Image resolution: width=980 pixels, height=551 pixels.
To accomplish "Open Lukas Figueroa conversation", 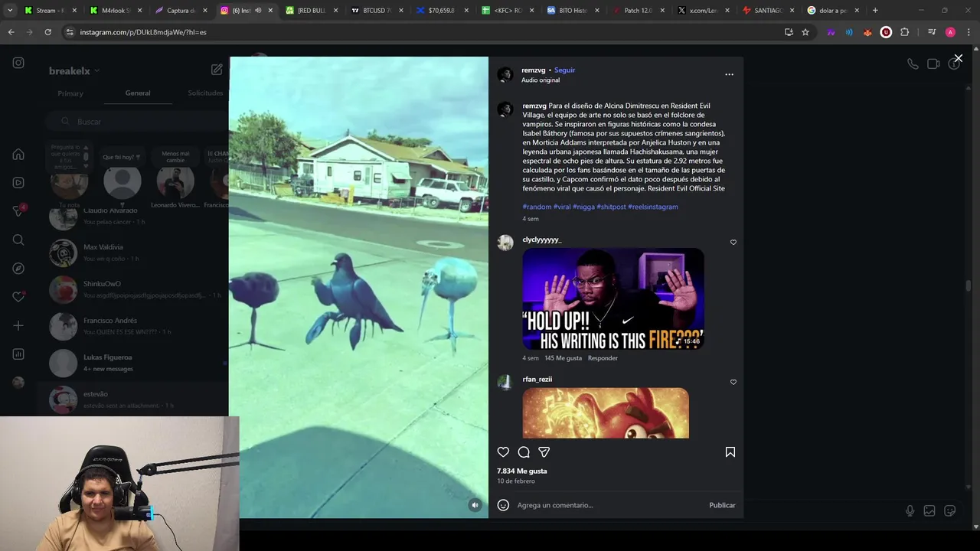I will pyautogui.click(x=134, y=363).
